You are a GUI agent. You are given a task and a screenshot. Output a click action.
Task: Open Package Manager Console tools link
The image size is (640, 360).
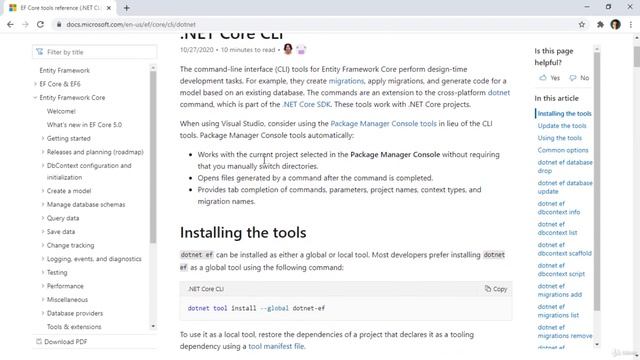point(383,123)
